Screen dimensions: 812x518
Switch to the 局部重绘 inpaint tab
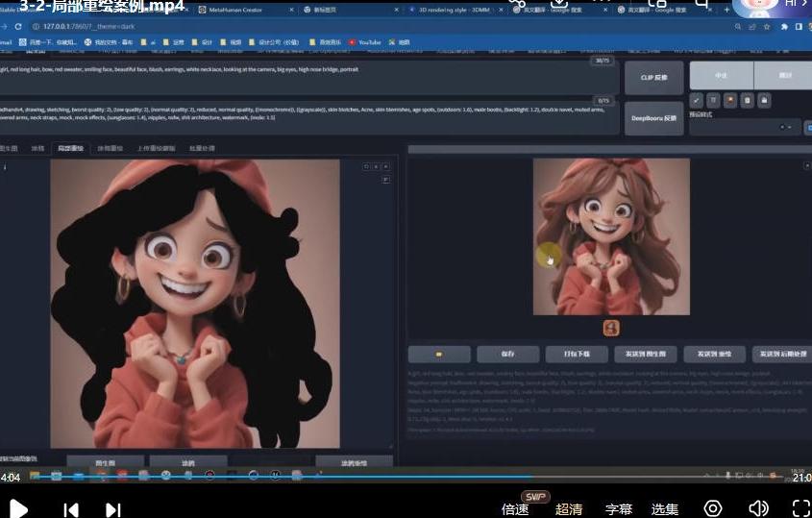tap(70, 149)
